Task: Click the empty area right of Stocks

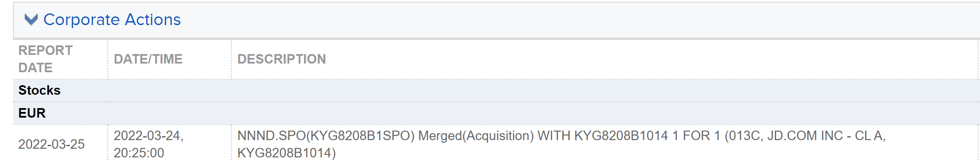Action: pos(520,90)
